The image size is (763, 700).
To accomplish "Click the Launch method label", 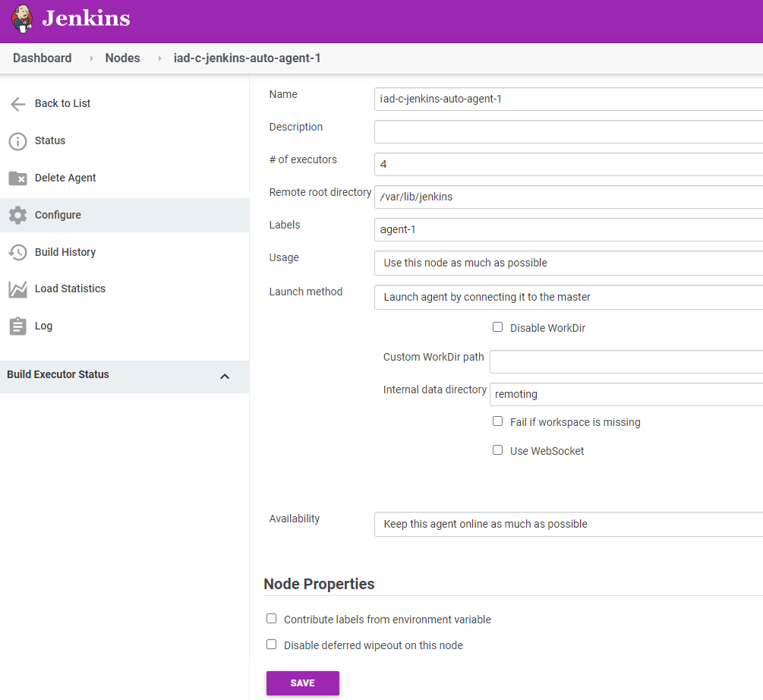I will [x=306, y=292].
